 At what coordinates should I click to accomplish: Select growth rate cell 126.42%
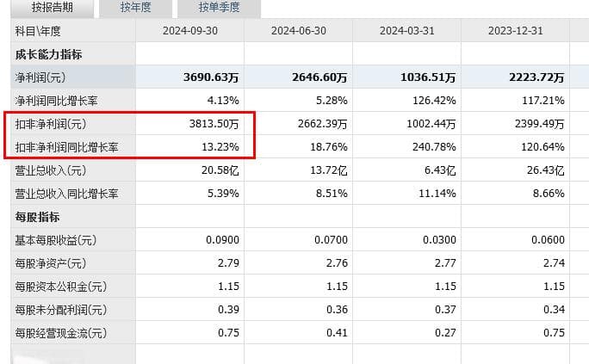(434, 101)
